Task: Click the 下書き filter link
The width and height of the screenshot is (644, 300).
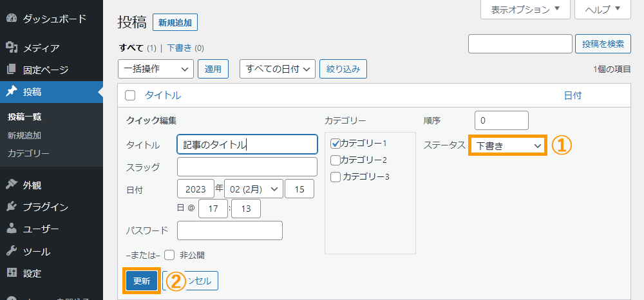Action: click(x=180, y=48)
